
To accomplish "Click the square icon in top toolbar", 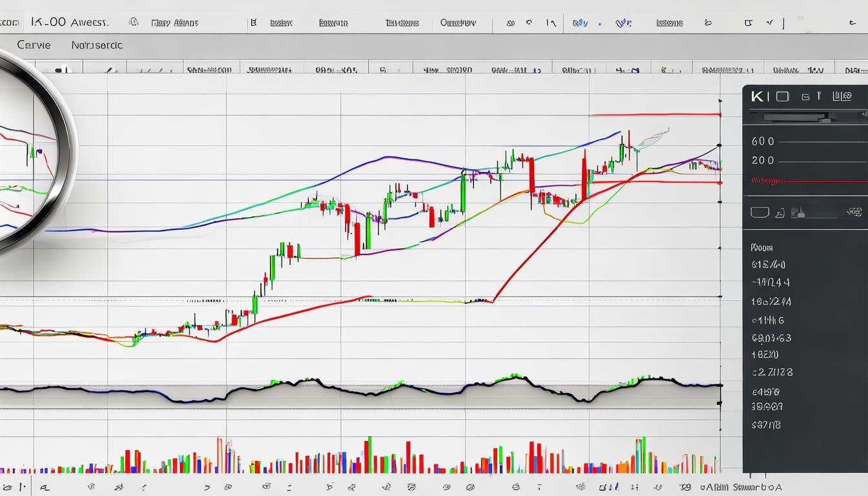I will click(x=749, y=23).
